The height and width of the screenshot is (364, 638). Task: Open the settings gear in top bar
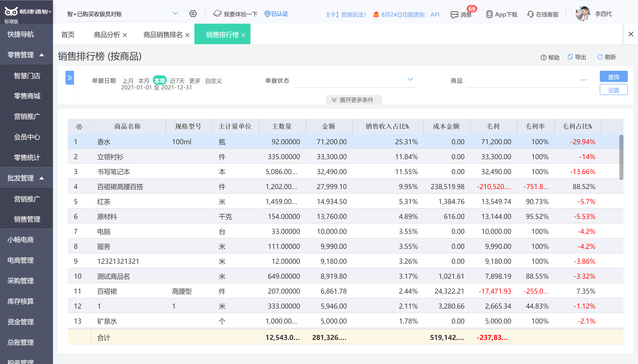(193, 13)
